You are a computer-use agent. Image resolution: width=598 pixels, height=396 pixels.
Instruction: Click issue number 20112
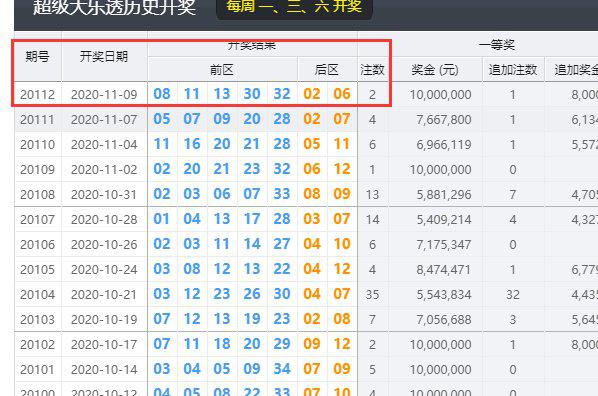37,95
